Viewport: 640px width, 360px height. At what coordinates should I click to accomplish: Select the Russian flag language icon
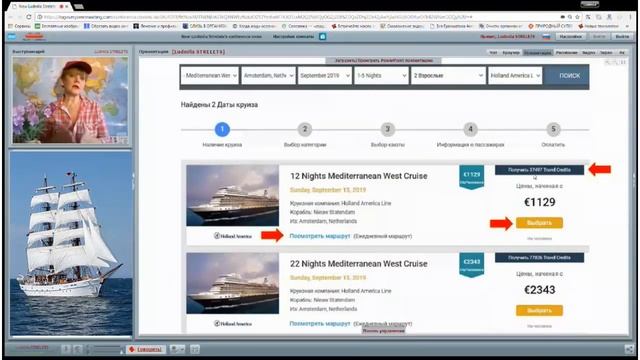click(546, 36)
